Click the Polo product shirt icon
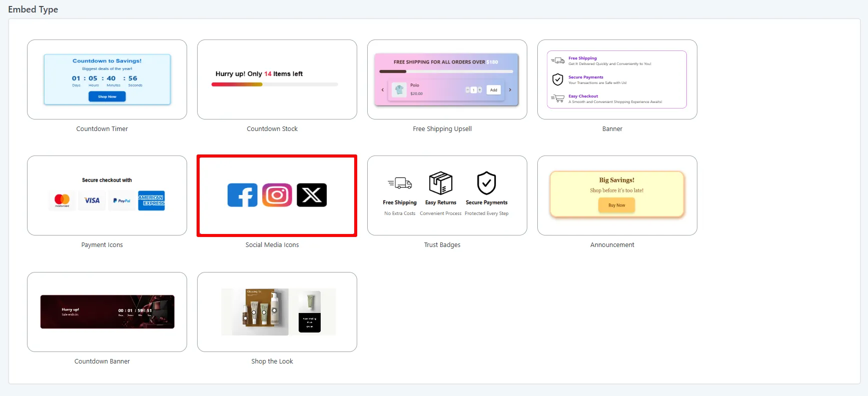Screen dimensions: 868x396 click(x=399, y=89)
